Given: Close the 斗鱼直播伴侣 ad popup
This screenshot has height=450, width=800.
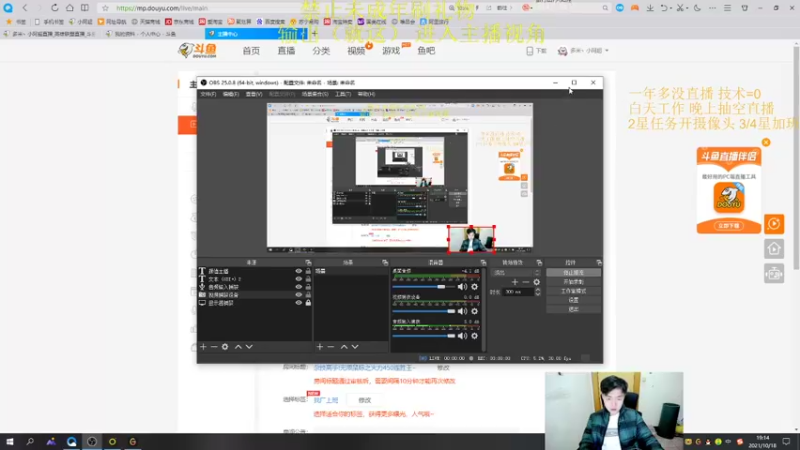Looking at the screenshot, I should pos(766,142).
